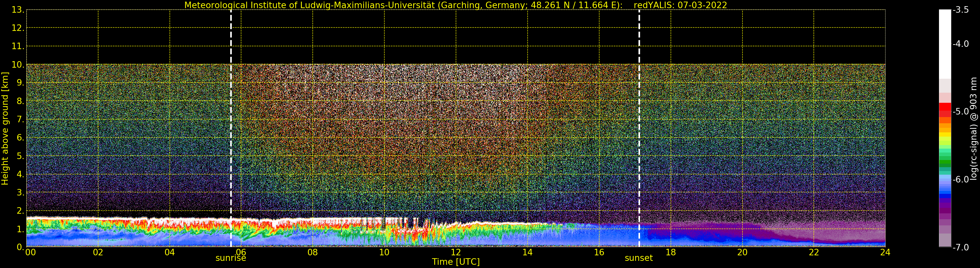Viewport: 980px width, 268px height.
Task: Click the '20' time tick label
Action: pyautogui.click(x=742, y=252)
